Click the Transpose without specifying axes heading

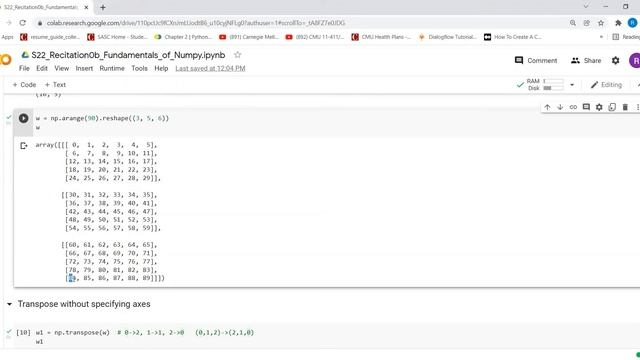[84, 304]
